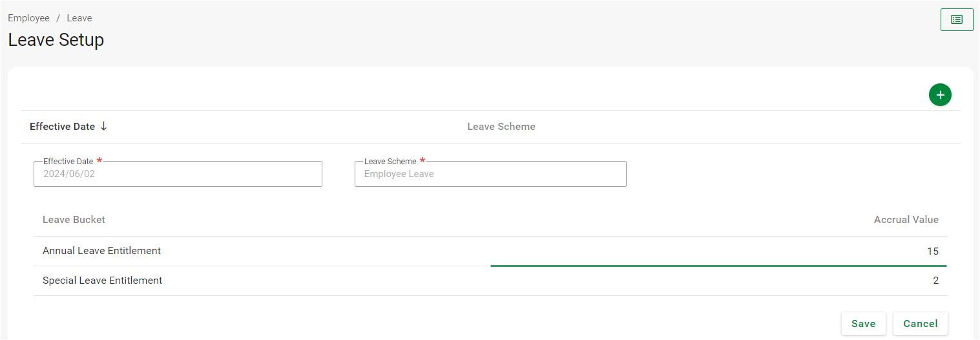Select the Special Leave Entitlement row label

(102, 281)
